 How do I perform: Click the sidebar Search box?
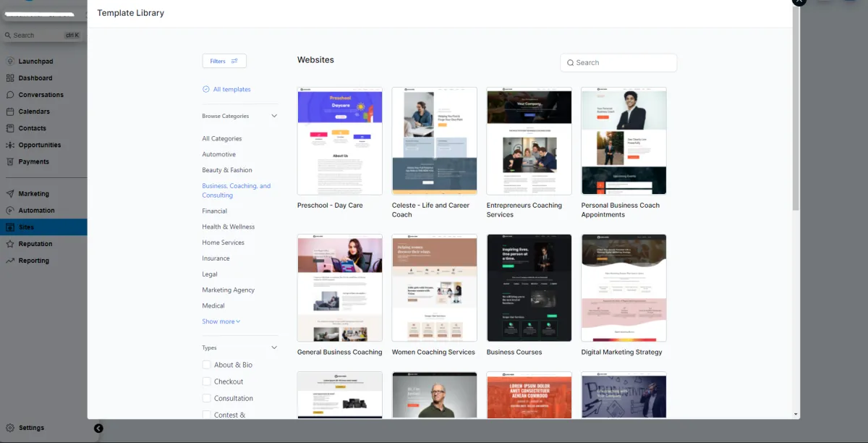coord(42,35)
